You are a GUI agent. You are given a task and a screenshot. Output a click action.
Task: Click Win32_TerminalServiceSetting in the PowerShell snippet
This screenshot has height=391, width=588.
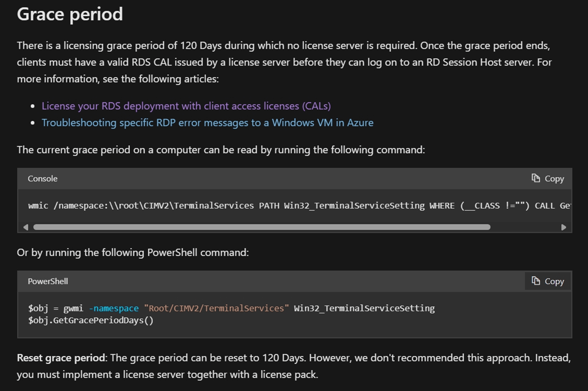(x=364, y=308)
